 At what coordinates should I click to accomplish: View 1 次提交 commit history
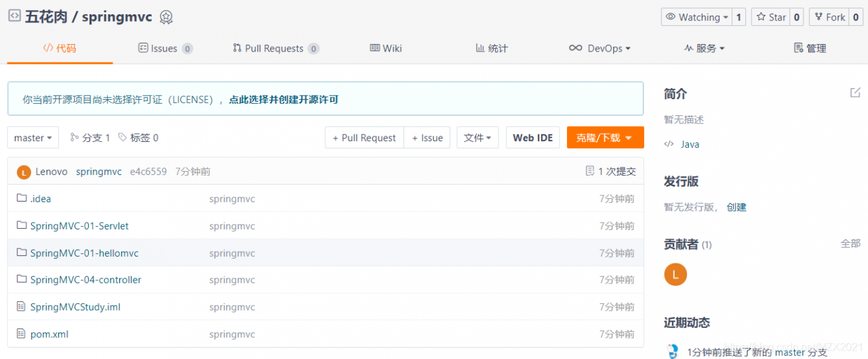pos(611,172)
